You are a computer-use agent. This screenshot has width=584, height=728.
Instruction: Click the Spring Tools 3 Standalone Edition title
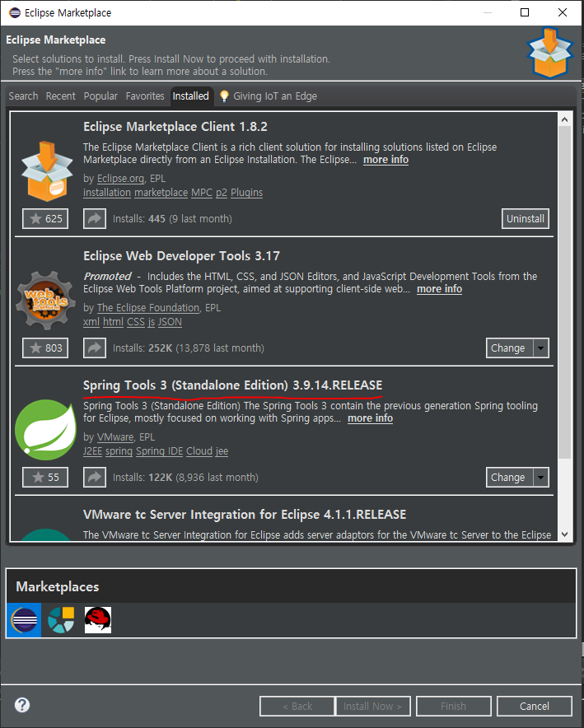click(x=232, y=385)
